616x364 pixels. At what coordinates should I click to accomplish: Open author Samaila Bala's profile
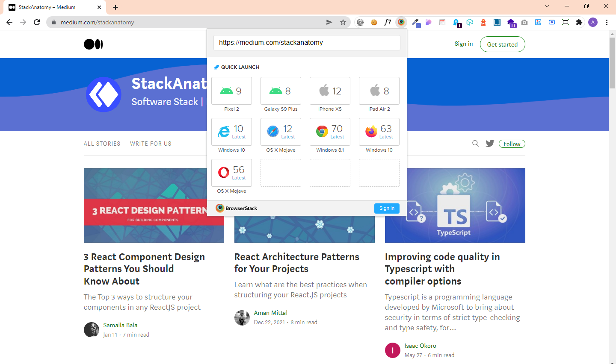click(x=120, y=325)
